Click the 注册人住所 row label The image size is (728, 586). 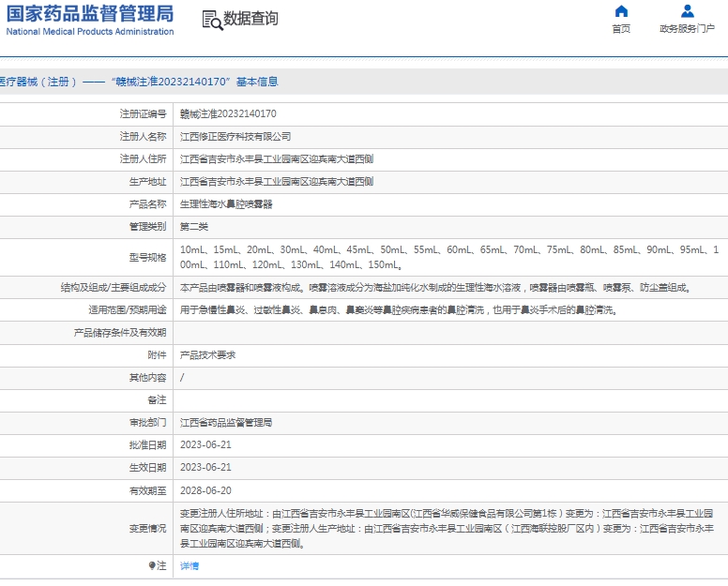(x=143, y=159)
